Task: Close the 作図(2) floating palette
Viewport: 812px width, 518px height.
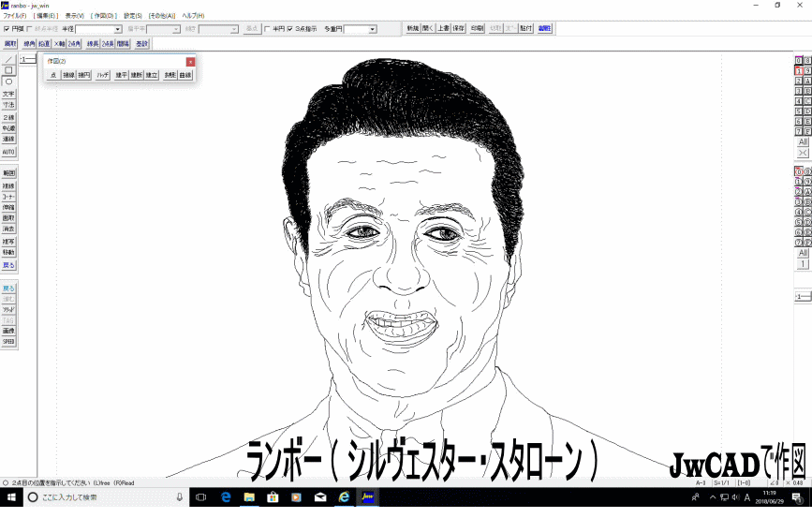Action: [190, 62]
